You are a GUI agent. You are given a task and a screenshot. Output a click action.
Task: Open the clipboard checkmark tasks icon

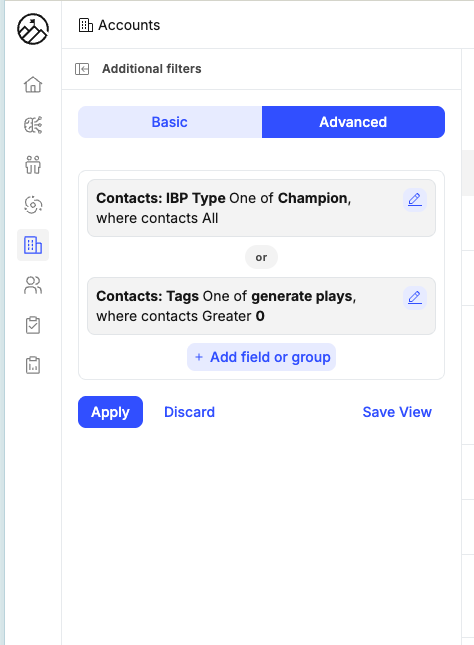(x=33, y=325)
